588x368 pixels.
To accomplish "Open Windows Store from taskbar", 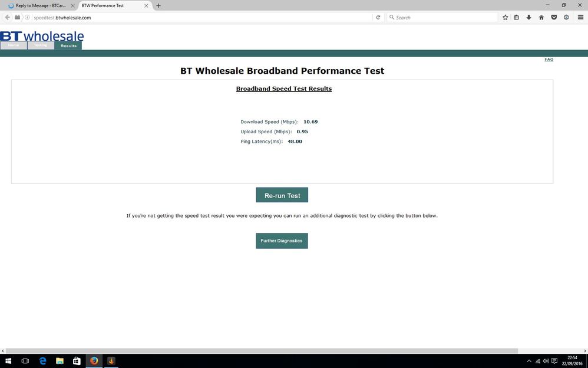I will pyautogui.click(x=77, y=361).
